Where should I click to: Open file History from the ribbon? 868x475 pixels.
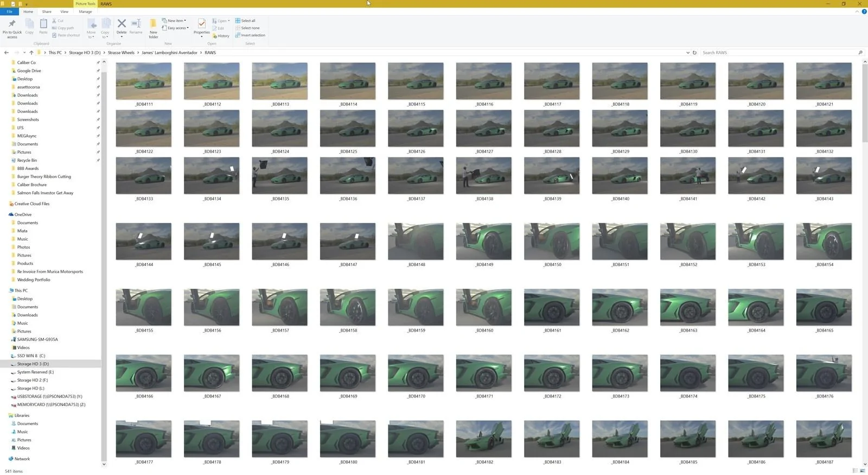coord(221,36)
